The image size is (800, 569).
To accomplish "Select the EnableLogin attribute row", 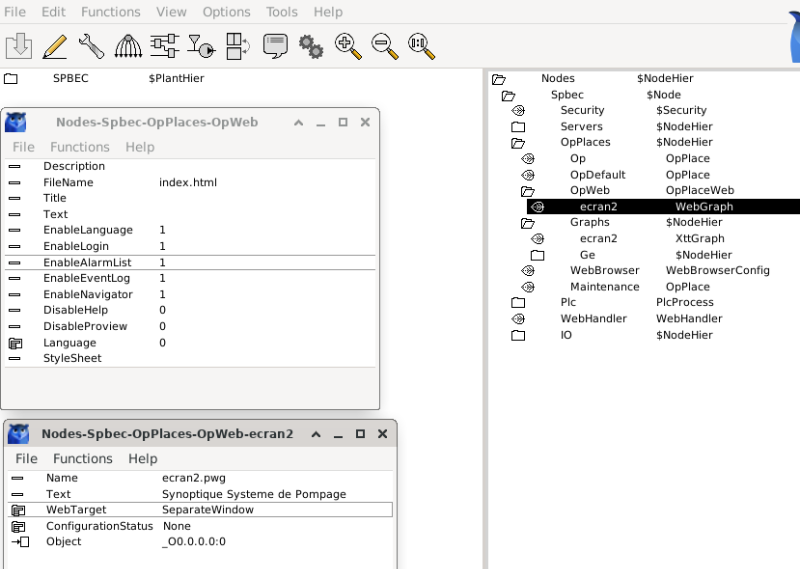I will 76,246.
